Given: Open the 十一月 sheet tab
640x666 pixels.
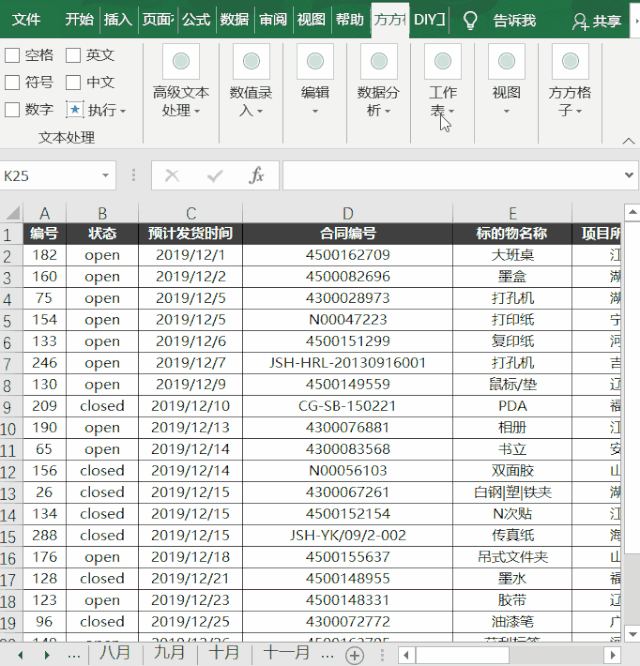Looking at the screenshot, I should 287,653.
